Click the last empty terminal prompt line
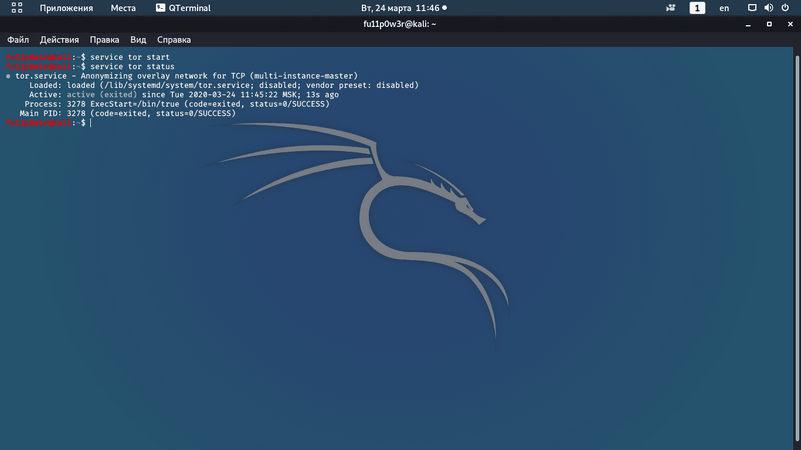Image resolution: width=801 pixels, height=450 pixels. 49,123
